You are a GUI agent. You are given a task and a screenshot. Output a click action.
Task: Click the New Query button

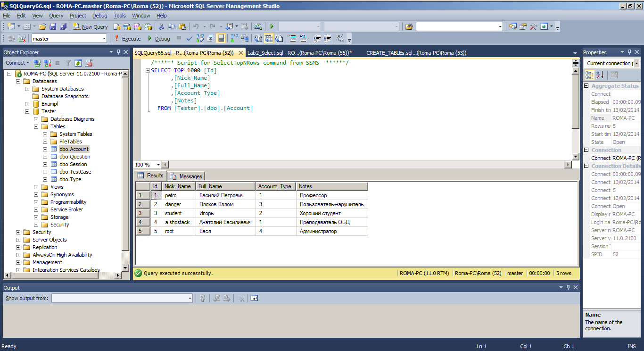91,26
